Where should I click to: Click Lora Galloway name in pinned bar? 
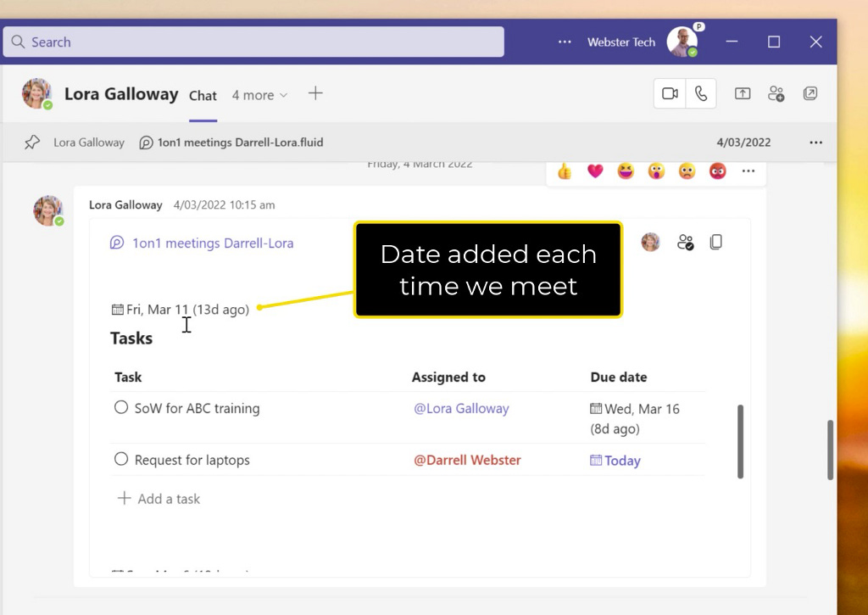click(x=89, y=143)
